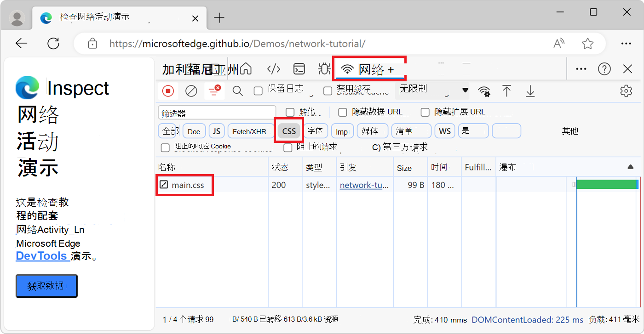Refresh the page
Image resolution: width=644 pixels, height=334 pixels.
[x=54, y=44]
